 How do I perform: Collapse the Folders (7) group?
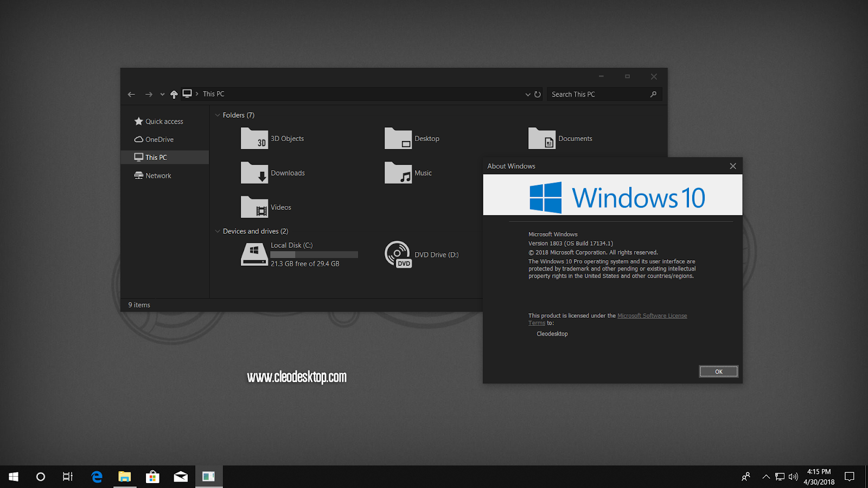[218, 115]
